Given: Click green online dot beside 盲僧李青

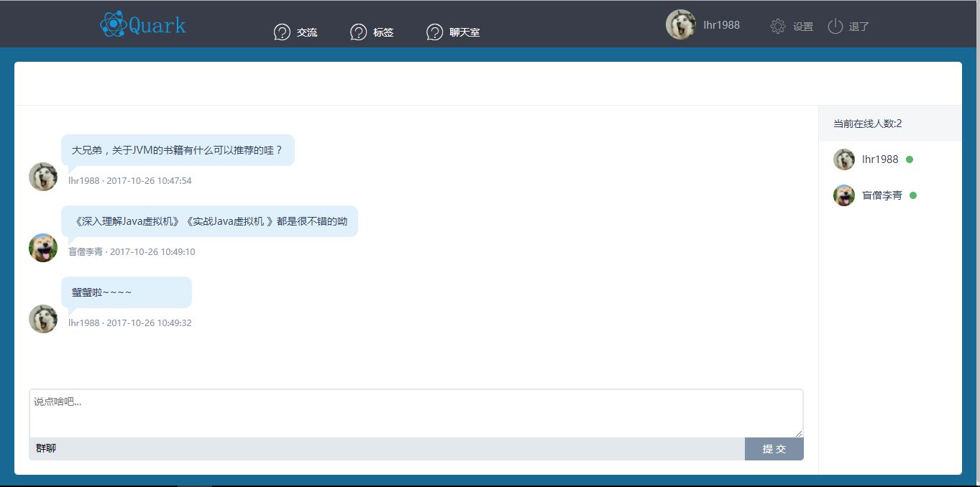Looking at the screenshot, I should point(913,195).
